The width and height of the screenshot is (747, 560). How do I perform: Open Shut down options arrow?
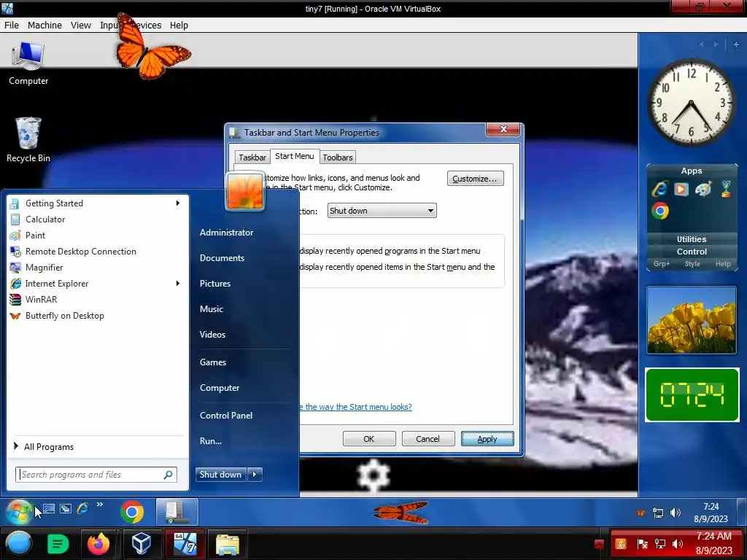click(x=255, y=474)
